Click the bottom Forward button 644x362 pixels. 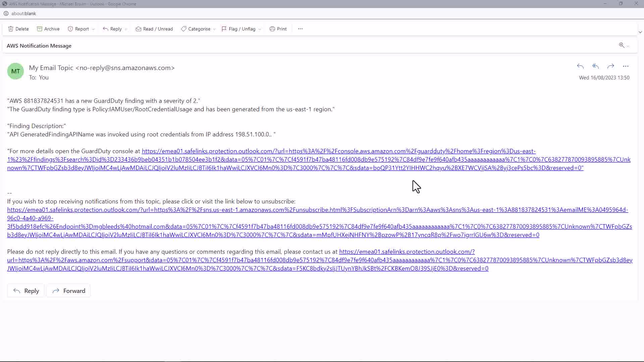pyautogui.click(x=68, y=291)
